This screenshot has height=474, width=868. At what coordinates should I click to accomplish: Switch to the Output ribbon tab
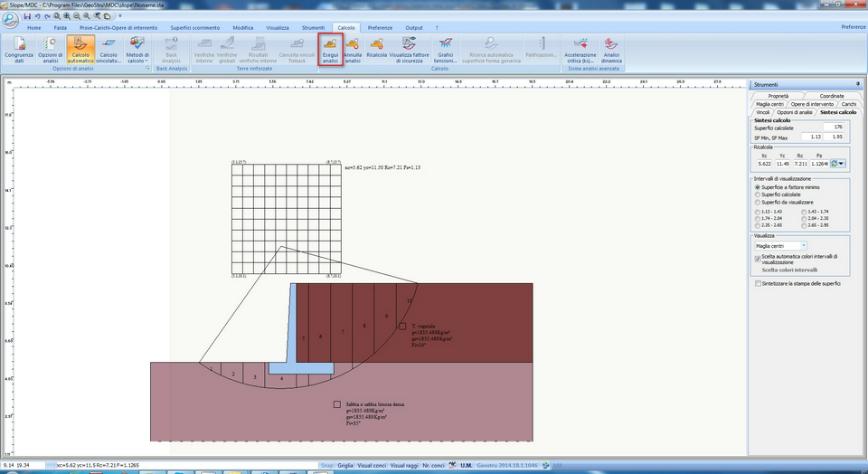tap(413, 28)
